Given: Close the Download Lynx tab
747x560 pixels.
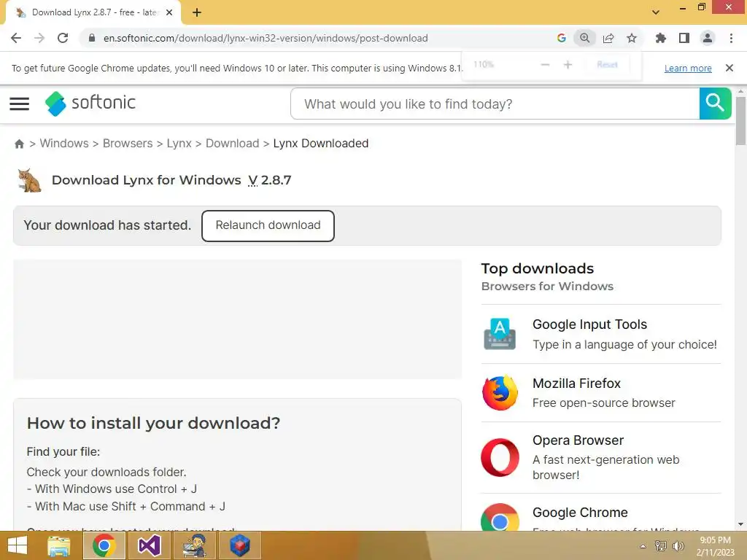Looking at the screenshot, I should 169,13.
